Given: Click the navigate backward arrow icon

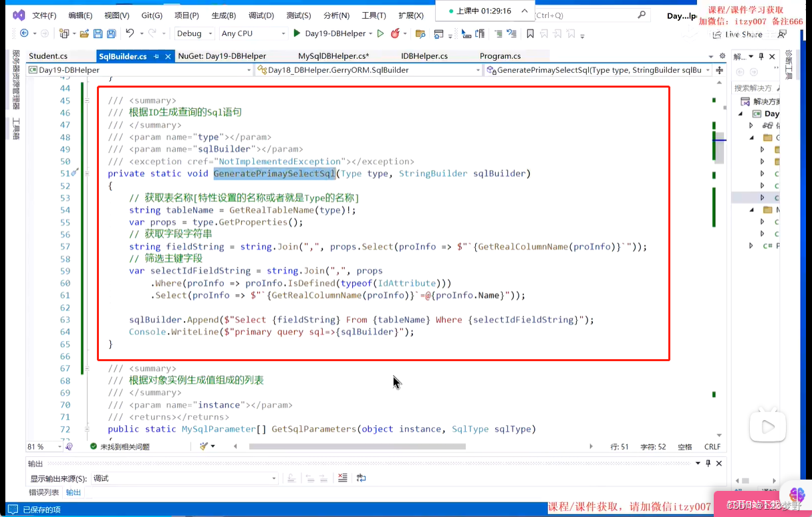Looking at the screenshot, I should (x=25, y=35).
